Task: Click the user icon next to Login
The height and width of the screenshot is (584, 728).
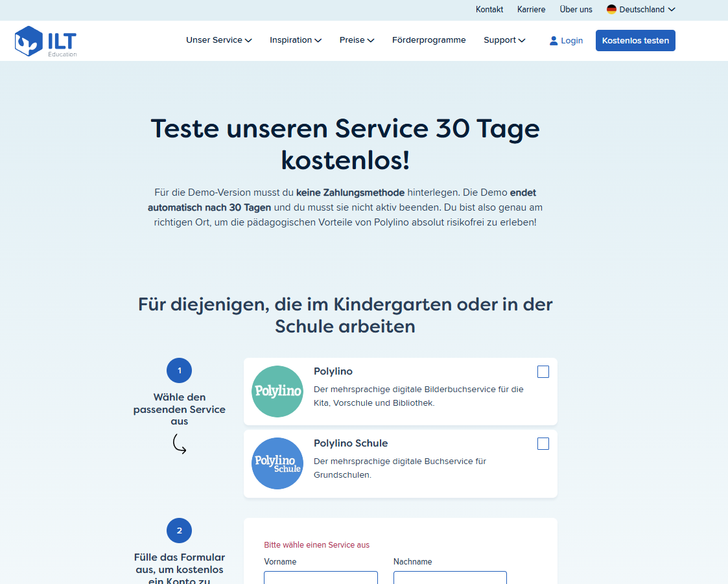Action: (x=553, y=40)
